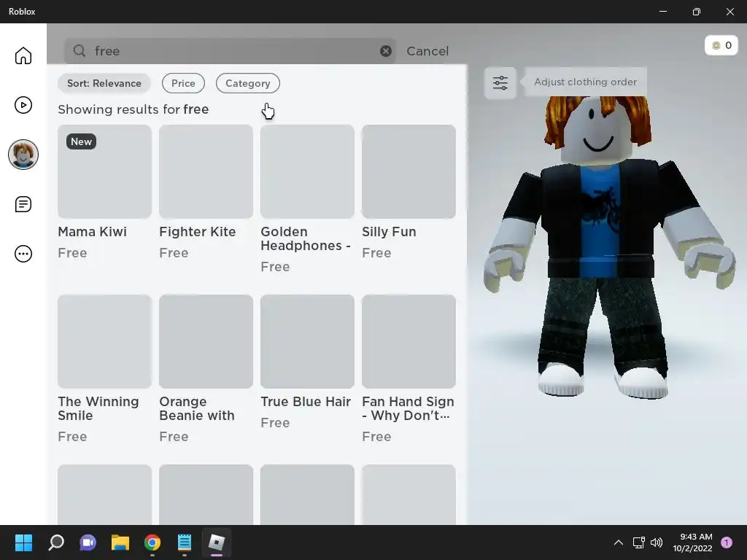Select the Golden Headphones item thumbnail
The image size is (747, 560).
pyautogui.click(x=307, y=171)
